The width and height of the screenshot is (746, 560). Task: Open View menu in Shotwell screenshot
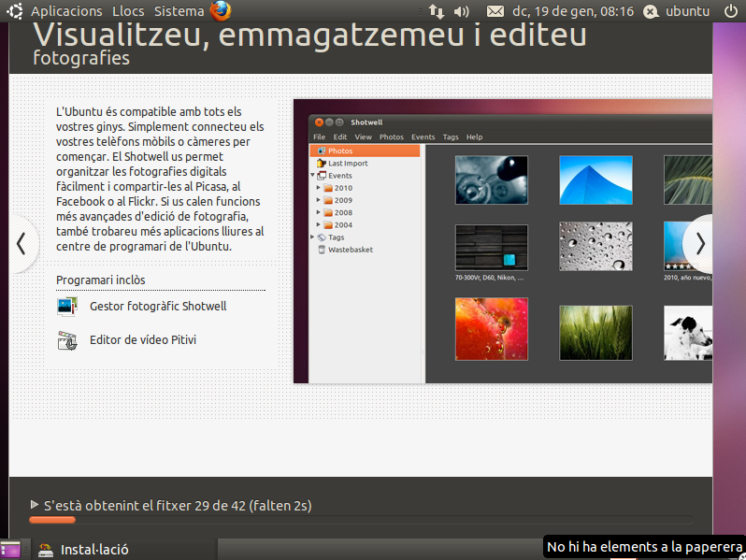coord(363,137)
